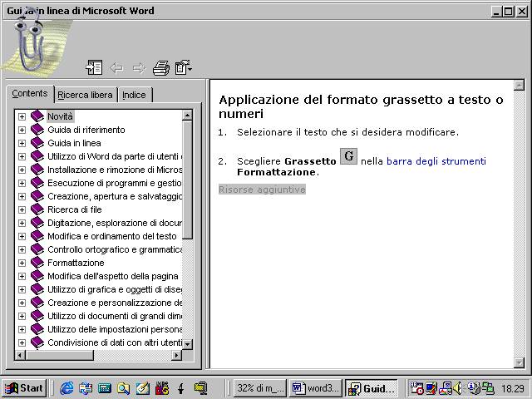Screen dimensions: 532x399
Task: Click the Risorse aggiuntive link
Action: [262, 190]
